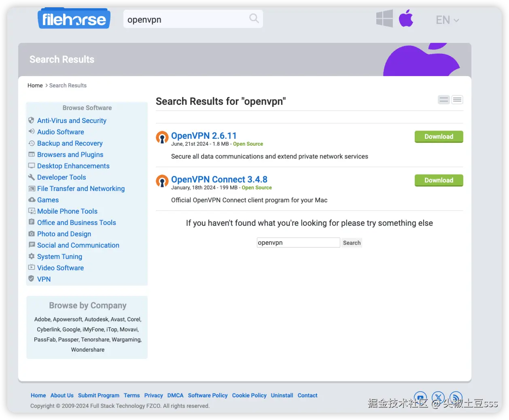
Task: Open Social and Communication category
Action: pos(78,245)
